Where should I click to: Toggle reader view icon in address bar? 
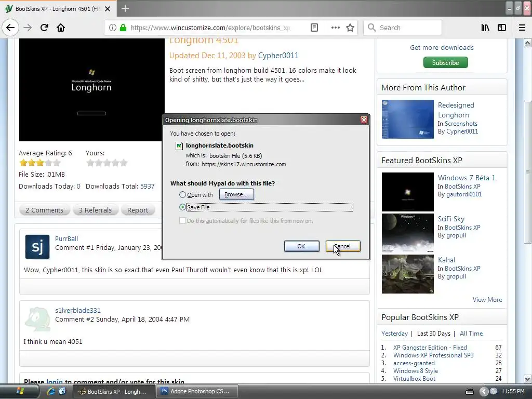(314, 28)
